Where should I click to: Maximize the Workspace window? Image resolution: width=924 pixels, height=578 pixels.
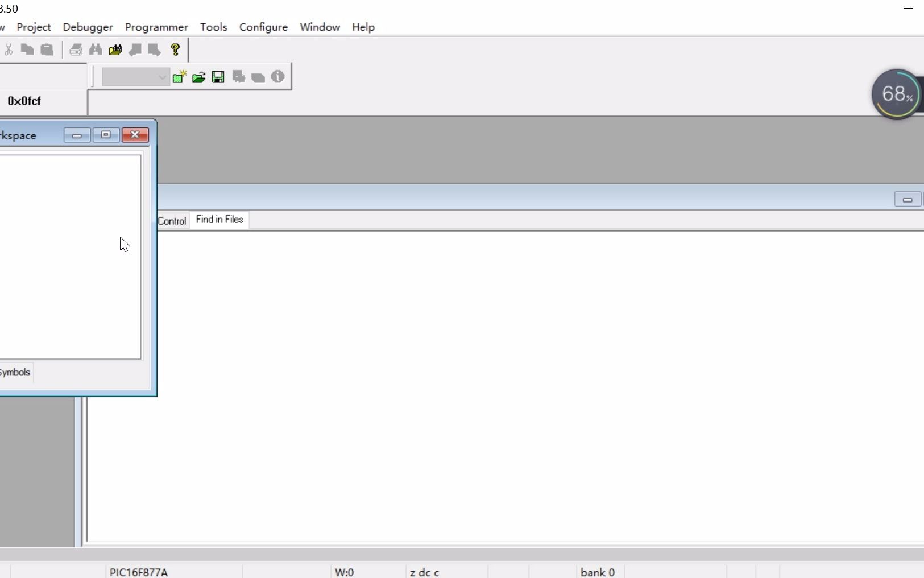pos(106,135)
